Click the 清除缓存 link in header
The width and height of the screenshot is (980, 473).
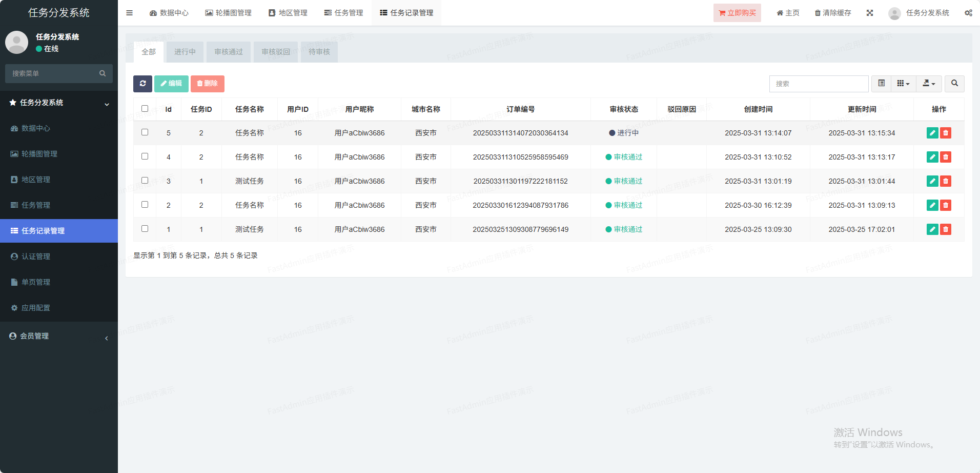pyautogui.click(x=833, y=13)
